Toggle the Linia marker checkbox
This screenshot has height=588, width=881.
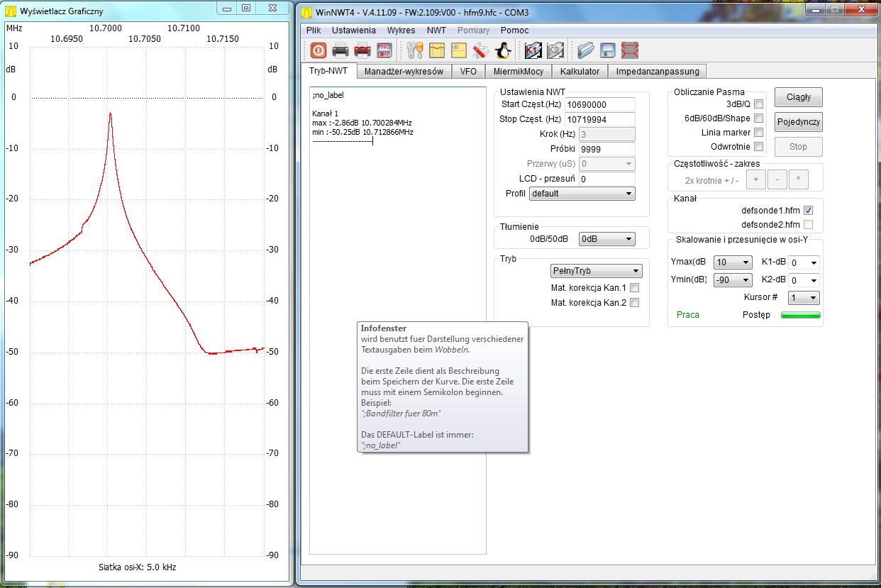(758, 133)
